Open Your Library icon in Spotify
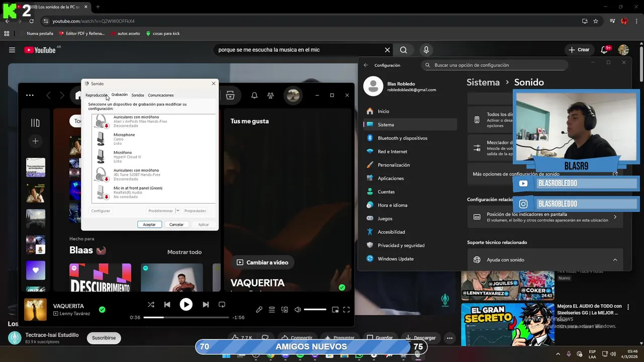This screenshot has height=362, width=644. [x=35, y=123]
